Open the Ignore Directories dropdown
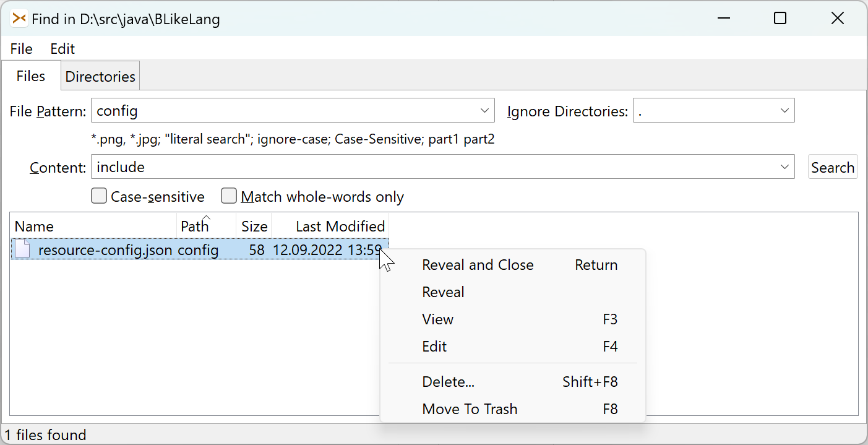Screen dimensions: 868x445 (785, 110)
